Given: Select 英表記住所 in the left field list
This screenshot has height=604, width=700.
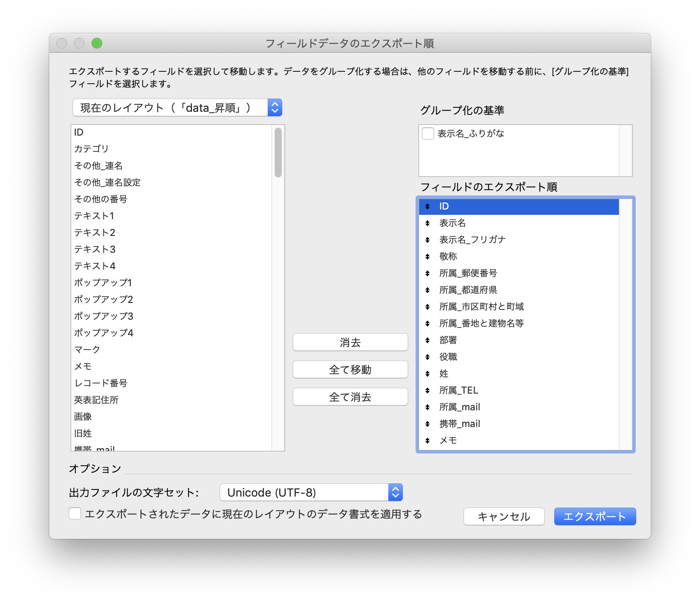Looking at the screenshot, I should point(96,400).
